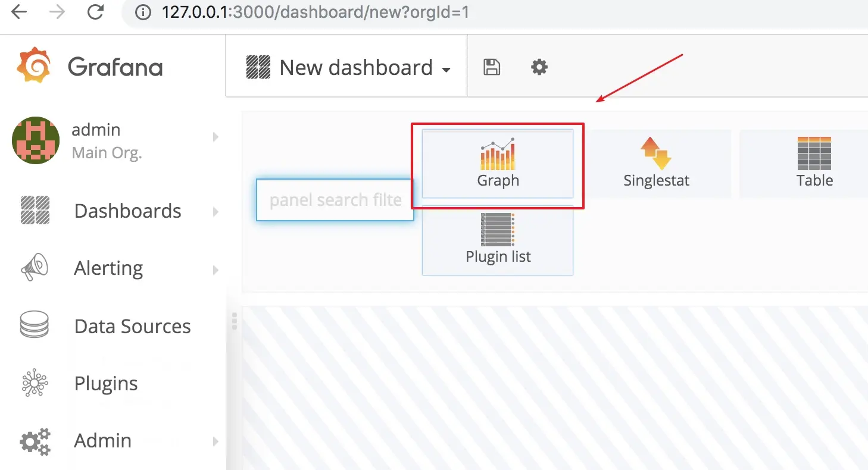
Task: Open dashboard settings gear icon
Action: (x=539, y=67)
